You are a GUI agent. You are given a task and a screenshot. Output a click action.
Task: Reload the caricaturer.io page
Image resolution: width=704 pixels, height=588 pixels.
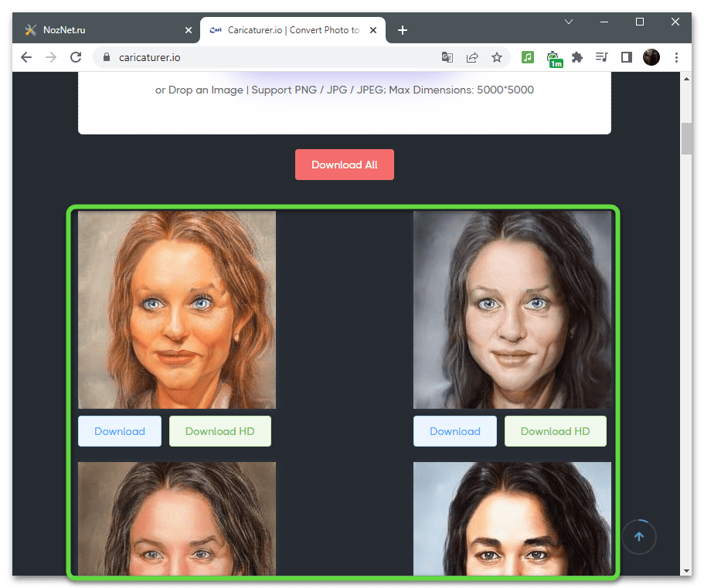coord(76,57)
